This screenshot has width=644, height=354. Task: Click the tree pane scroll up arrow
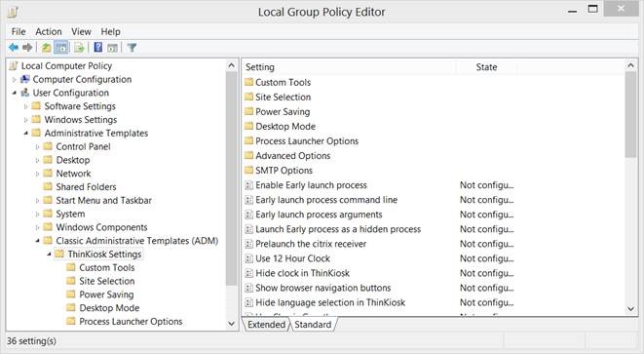point(231,65)
